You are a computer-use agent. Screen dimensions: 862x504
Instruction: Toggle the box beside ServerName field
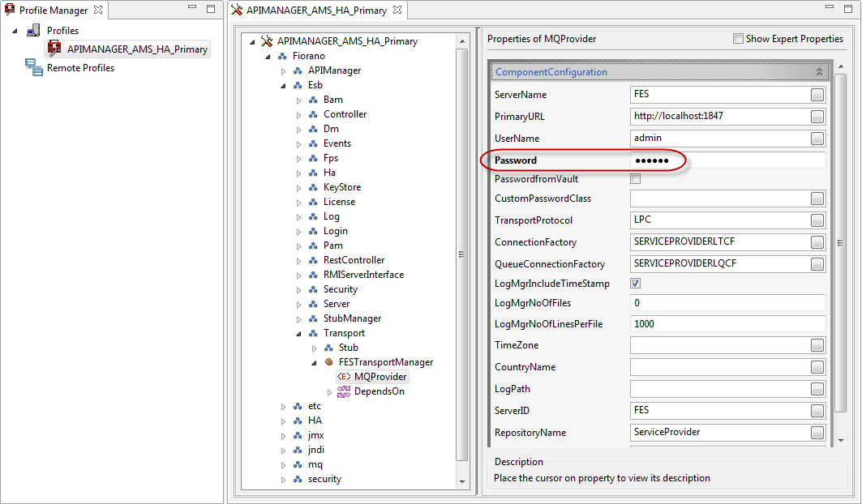[817, 95]
